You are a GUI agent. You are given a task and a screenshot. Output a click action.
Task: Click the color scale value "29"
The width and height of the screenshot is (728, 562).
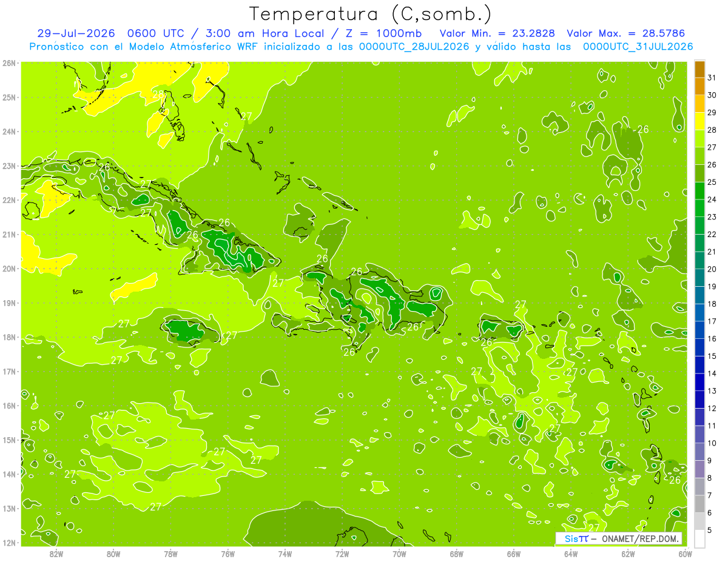712,113
